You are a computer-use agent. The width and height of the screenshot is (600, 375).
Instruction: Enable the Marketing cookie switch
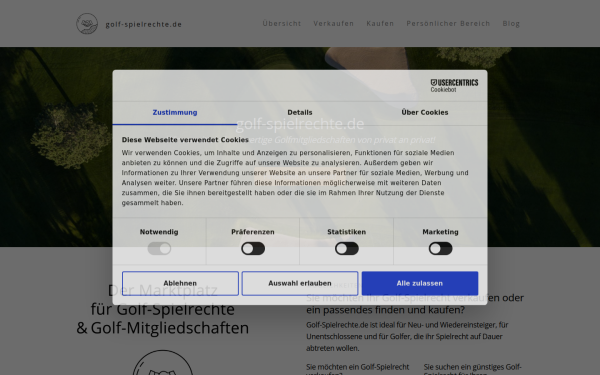point(440,248)
